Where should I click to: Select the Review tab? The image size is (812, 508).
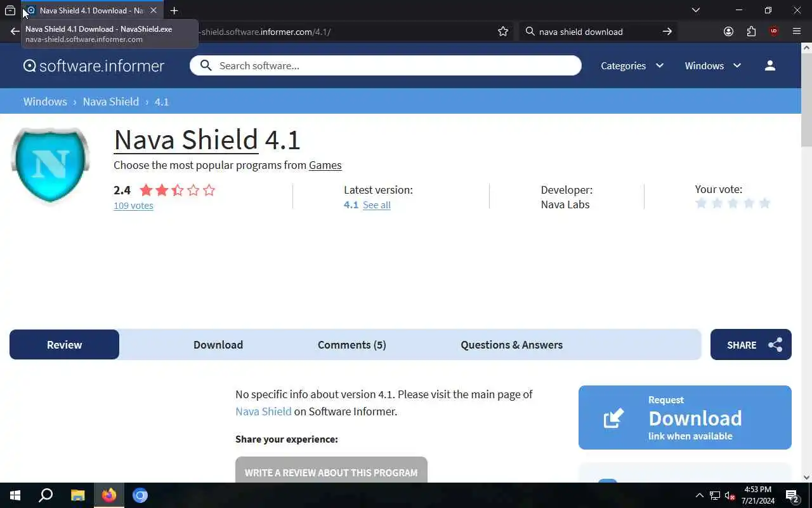[x=64, y=344]
